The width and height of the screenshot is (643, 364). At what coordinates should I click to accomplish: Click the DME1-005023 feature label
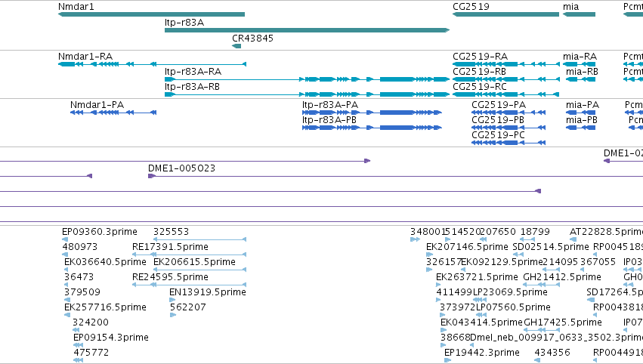coord(181,168)
